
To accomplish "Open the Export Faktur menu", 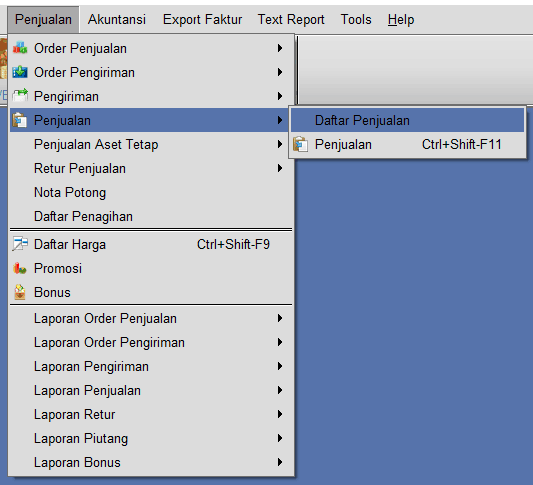I will 202,19.
